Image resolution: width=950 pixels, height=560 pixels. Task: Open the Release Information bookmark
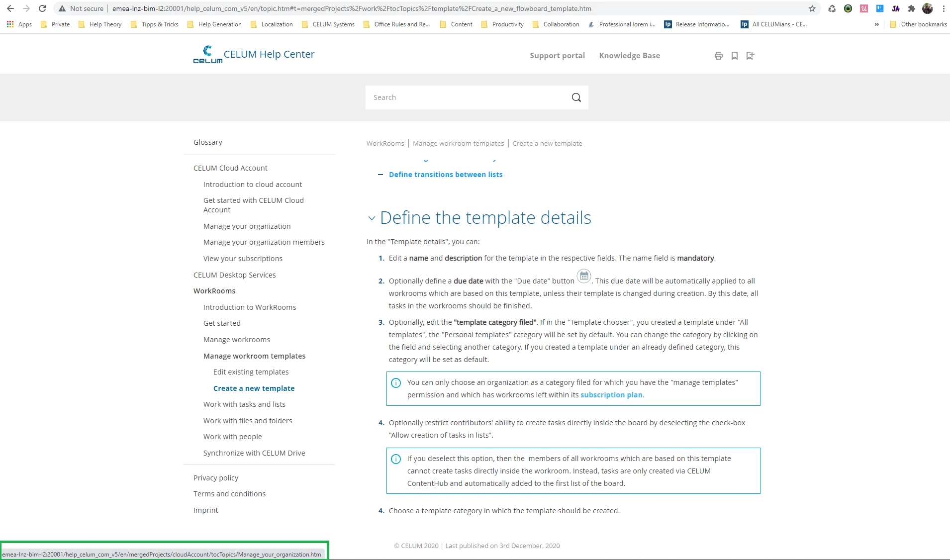[697, 24]
